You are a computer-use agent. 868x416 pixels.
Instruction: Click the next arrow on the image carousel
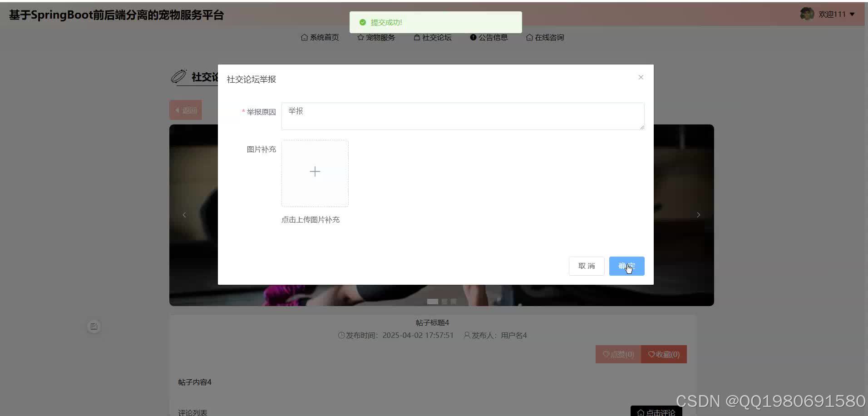click(698, 215)
